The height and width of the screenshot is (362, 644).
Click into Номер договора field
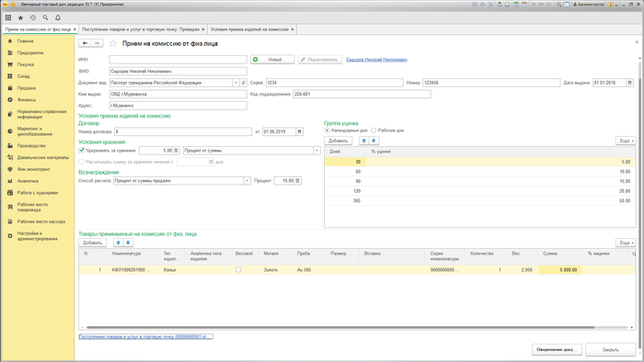tap(183, 131)
